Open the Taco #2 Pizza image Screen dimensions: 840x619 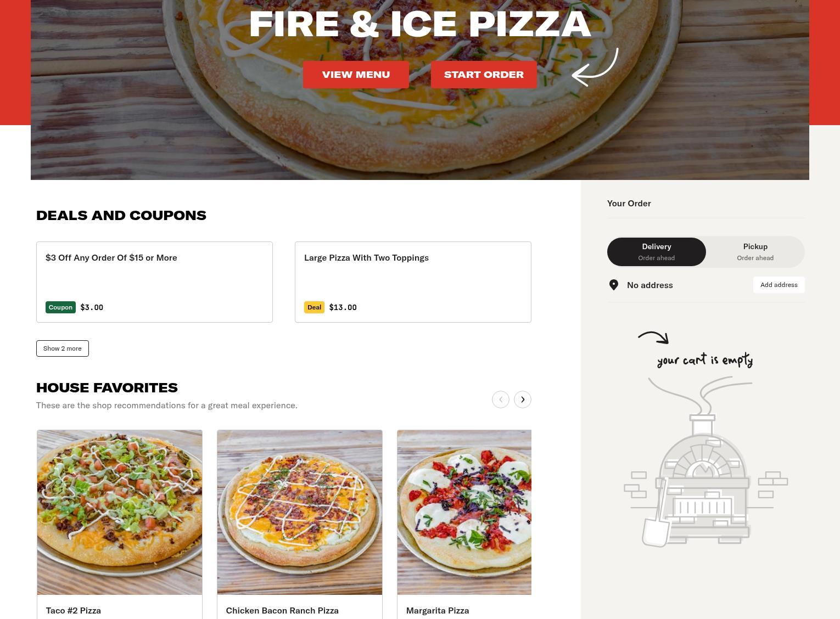click(x=120, y=513)
